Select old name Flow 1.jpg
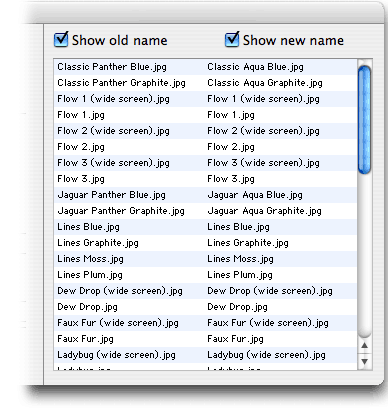 pos(81,115)
